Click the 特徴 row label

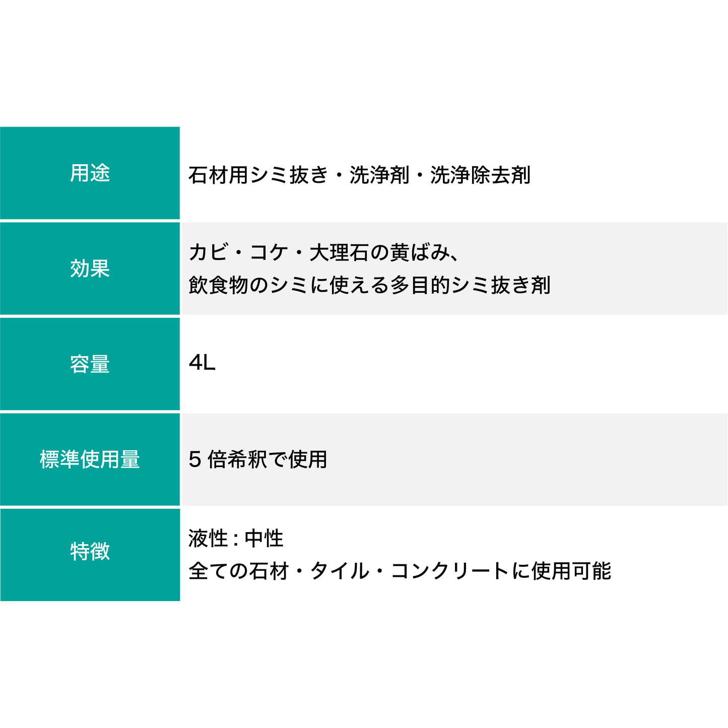(90, 551)
